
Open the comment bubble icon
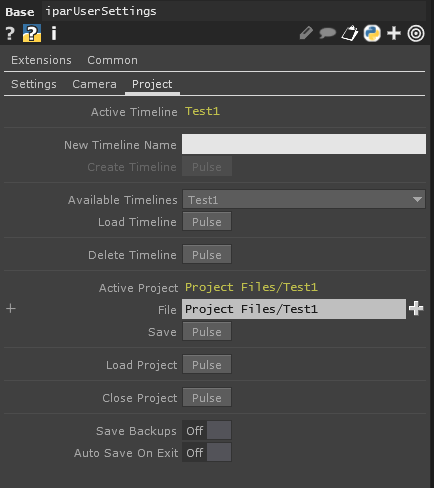tap(327, 33)
